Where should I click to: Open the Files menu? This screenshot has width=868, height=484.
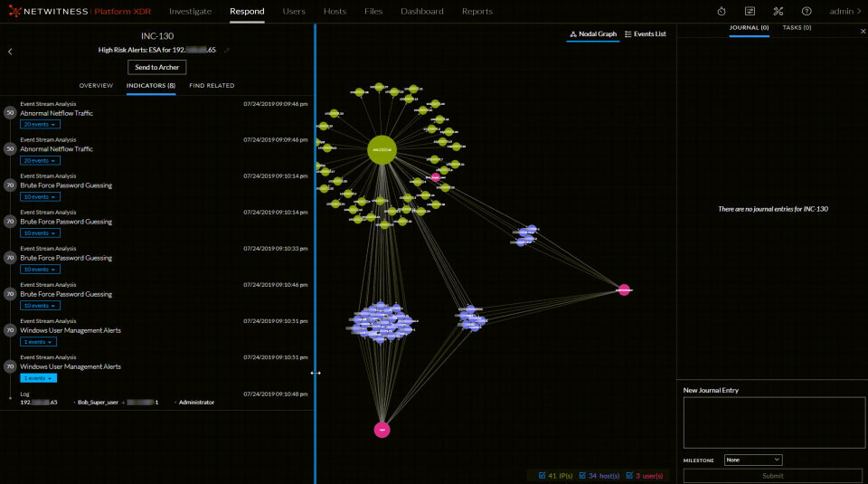(373, 11)
